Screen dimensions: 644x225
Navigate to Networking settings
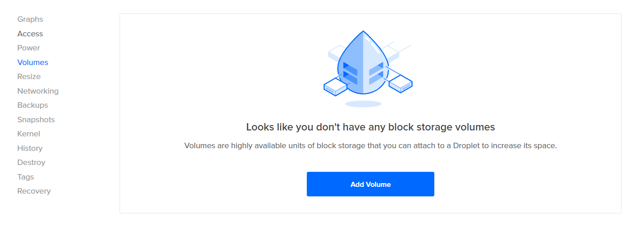[38, 91]
